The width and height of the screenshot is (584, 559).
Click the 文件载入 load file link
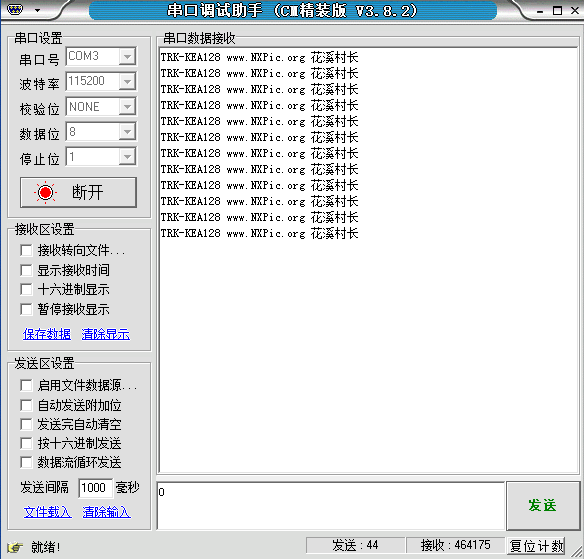47,512
